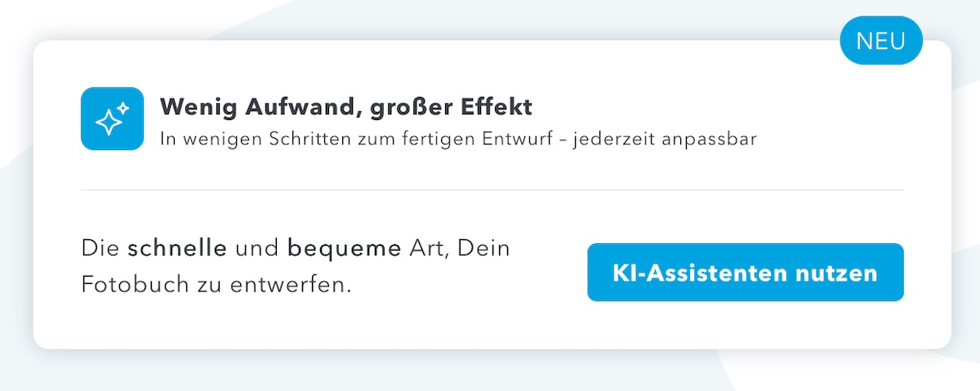Click the phrase jederzeit anpassbar
Screen dimensions: 980x391
(x=665, y=140)
